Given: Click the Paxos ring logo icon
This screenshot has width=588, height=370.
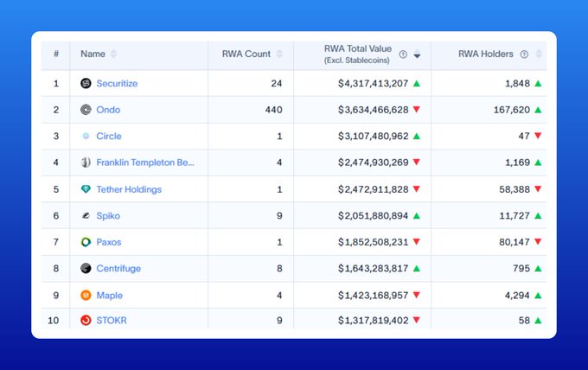Looking at the screenshot, I should point(86,242).
